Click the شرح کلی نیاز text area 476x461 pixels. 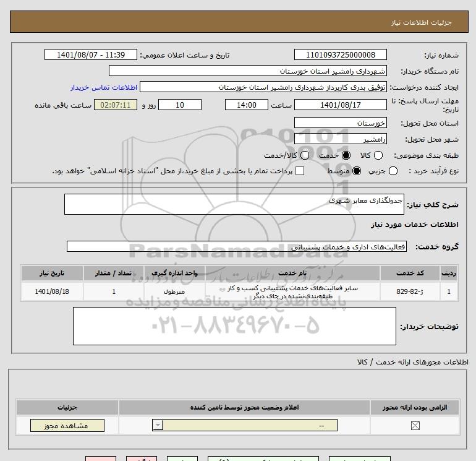point(234,204)
